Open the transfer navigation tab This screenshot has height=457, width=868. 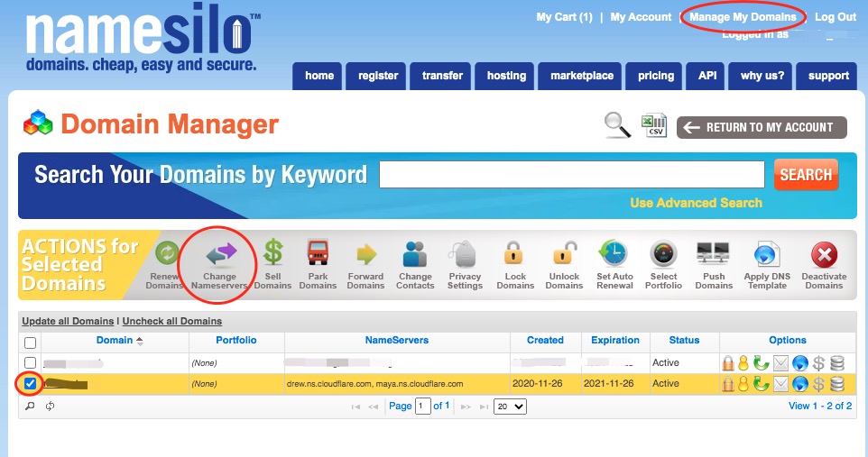(x=442, y=76)
